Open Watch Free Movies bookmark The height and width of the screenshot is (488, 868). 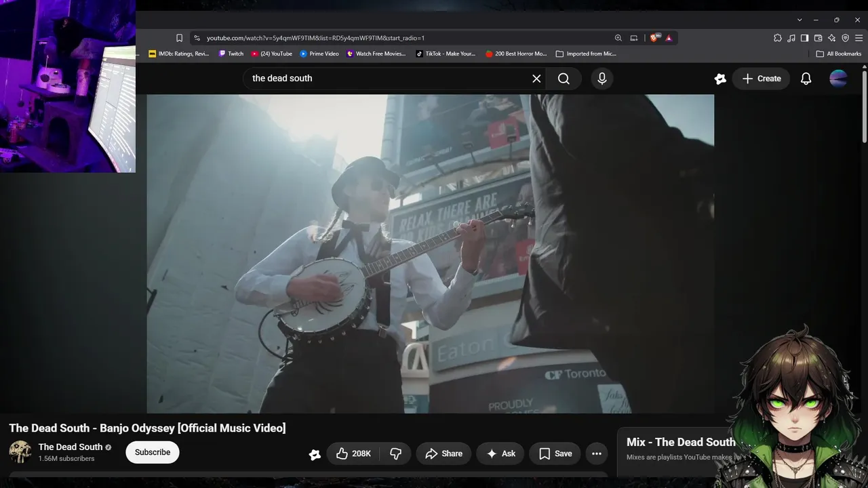376,54
